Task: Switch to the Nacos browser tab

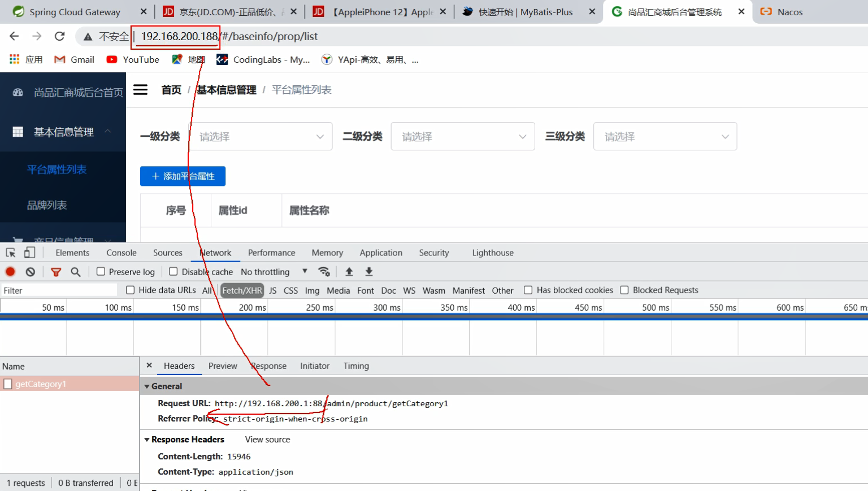Action: point(790,12)
